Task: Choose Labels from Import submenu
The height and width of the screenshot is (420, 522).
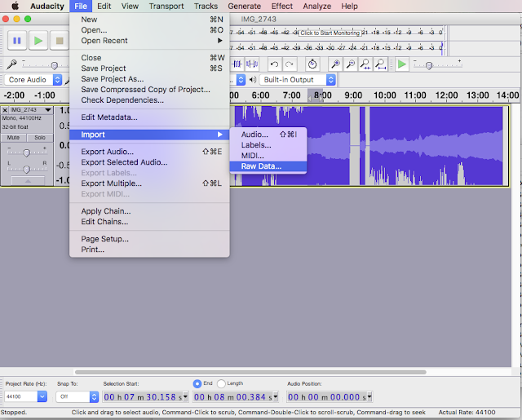Action: click(268, 145)
